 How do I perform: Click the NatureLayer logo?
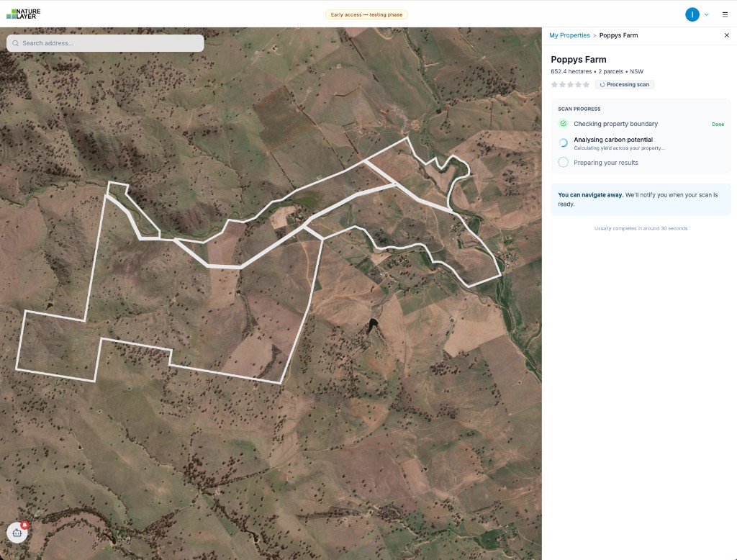pos(24,13)
